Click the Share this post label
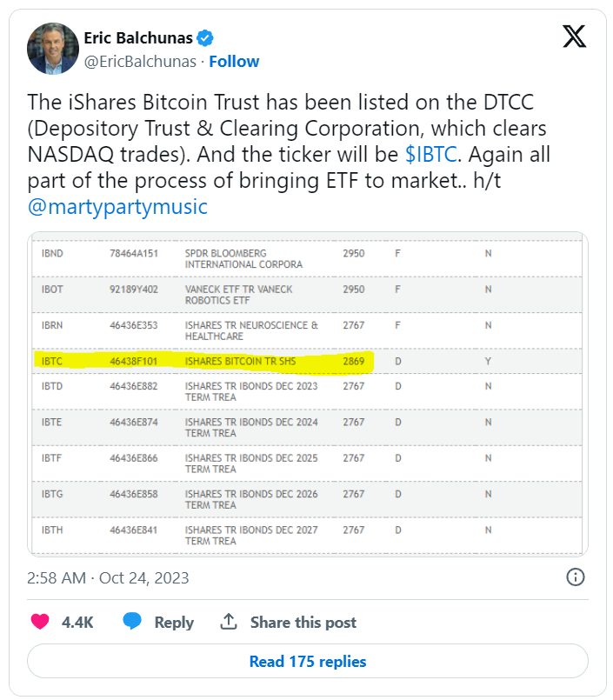 [x=303, y=623]
